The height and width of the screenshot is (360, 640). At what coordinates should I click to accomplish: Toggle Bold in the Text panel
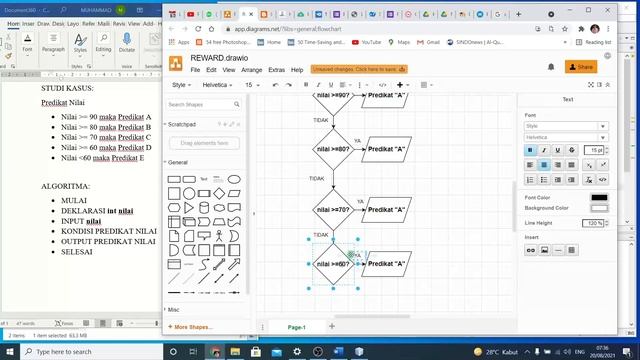[x=530, y=150]
